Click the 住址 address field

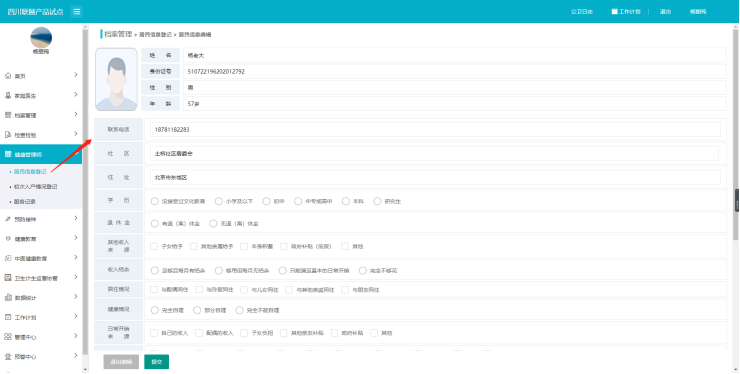click(x=435, y=178)
